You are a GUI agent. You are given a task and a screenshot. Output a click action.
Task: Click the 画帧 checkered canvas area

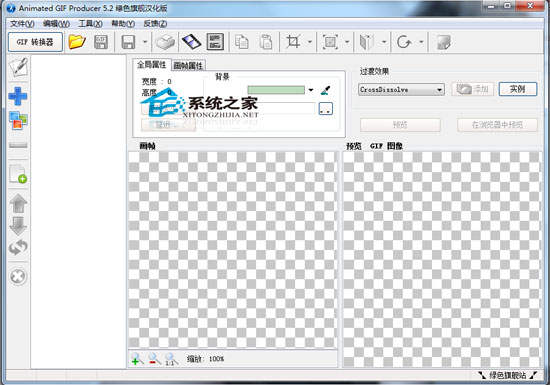coord(233,250)
